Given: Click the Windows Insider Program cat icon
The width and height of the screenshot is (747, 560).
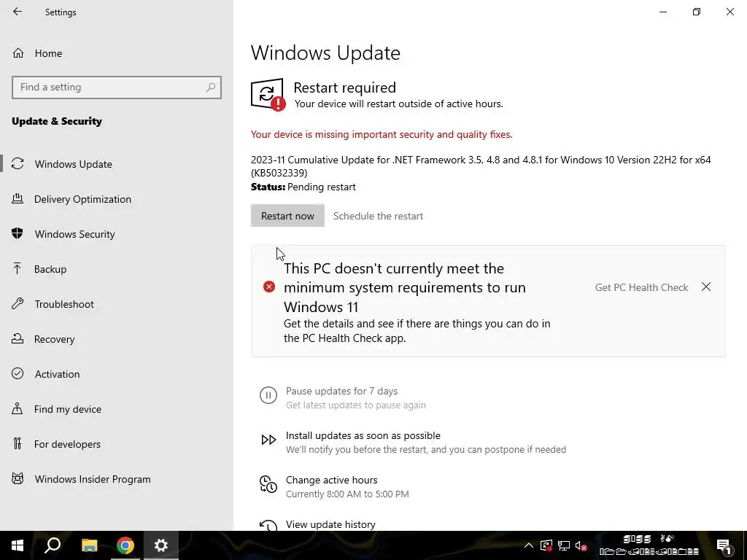Looking at the screenshot, I should 18,479.
